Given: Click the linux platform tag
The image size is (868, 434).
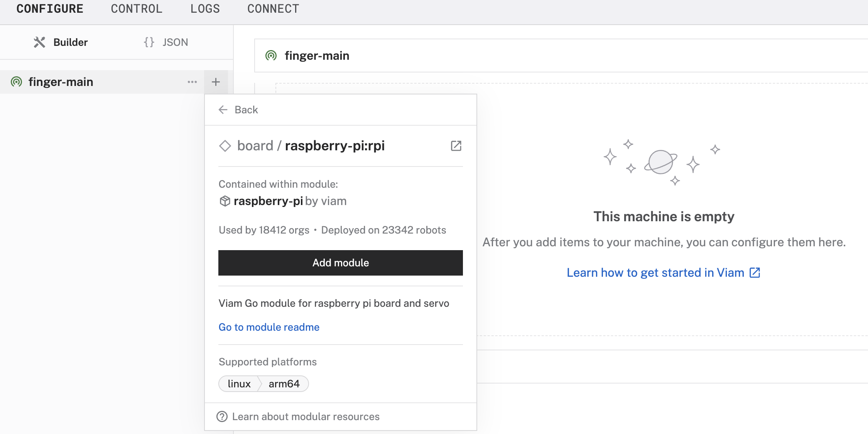Looking at the screenshot, I should [239, 384].
